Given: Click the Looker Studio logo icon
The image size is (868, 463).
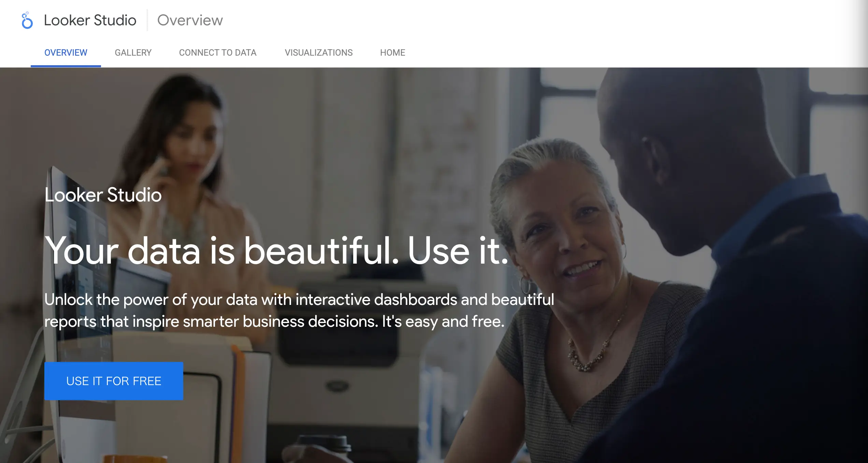Looking at the screenshot, I should point(27,20).
